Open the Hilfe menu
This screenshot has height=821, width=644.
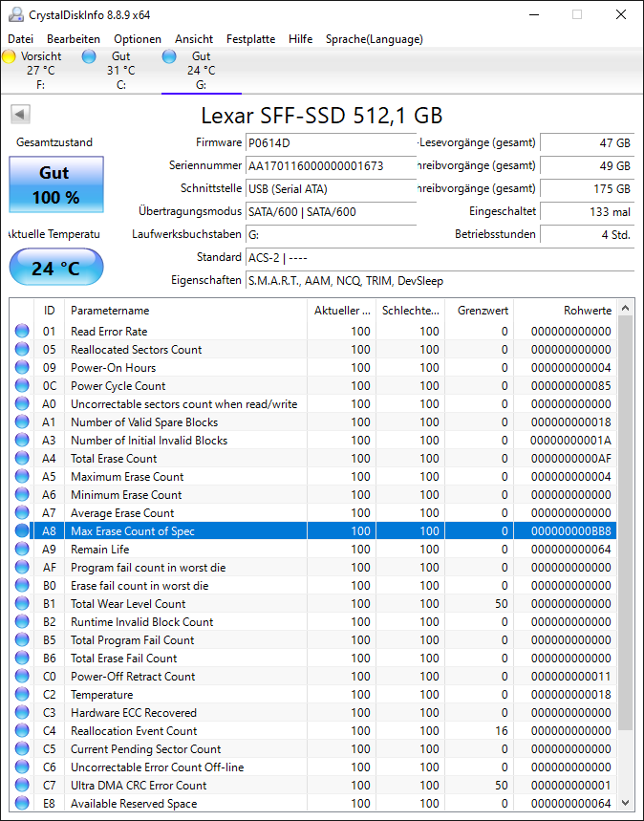[301, 39]
